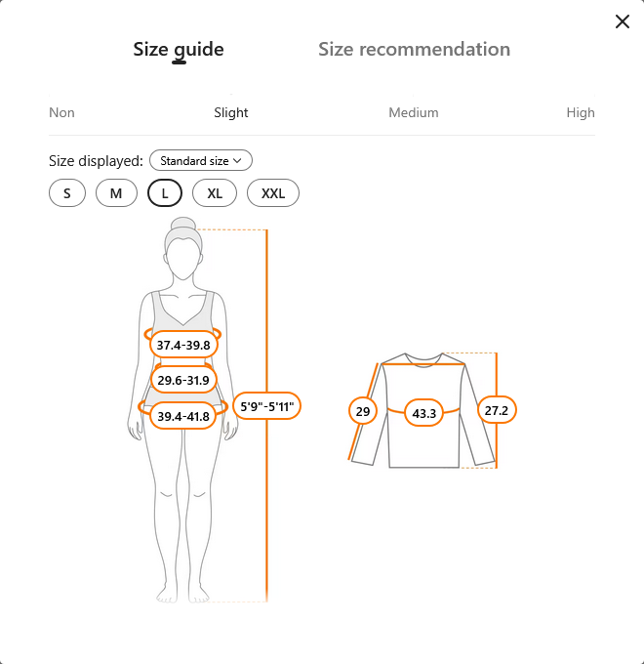Viewport: 644px width, 664px height.
Task: Click the Slight stretch level label
Action: tap(231, 112)
